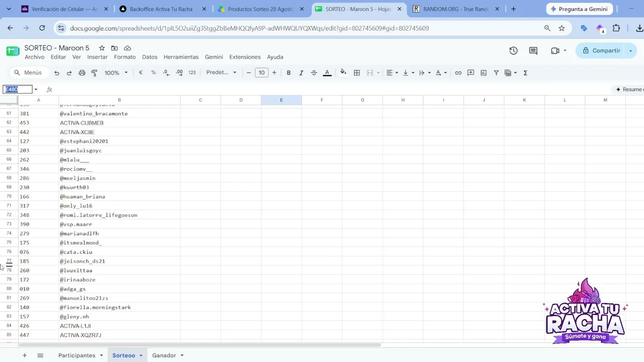Open the Insertar menu

pyautogui.click(x=98, y=57)
